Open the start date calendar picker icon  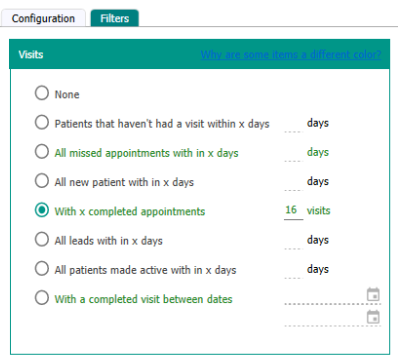pos(373,295)
